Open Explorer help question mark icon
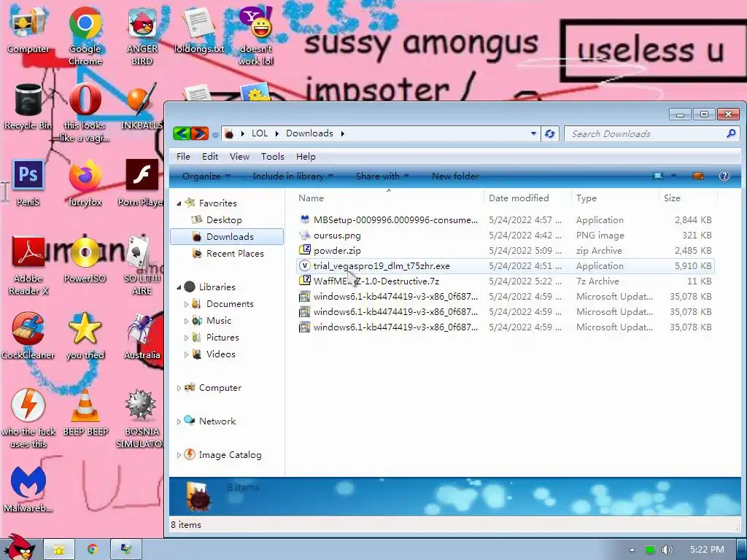Screen dimensions: 747x560 pos(724,176)
